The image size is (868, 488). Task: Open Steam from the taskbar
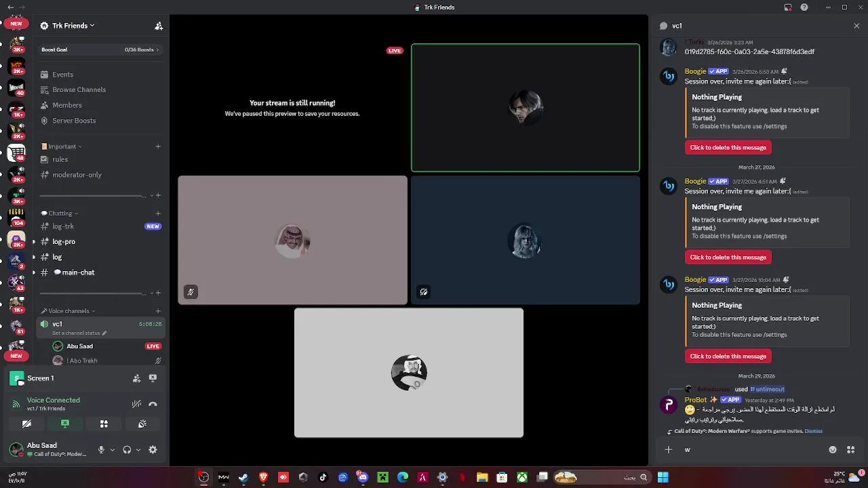[x=243, y=477]
